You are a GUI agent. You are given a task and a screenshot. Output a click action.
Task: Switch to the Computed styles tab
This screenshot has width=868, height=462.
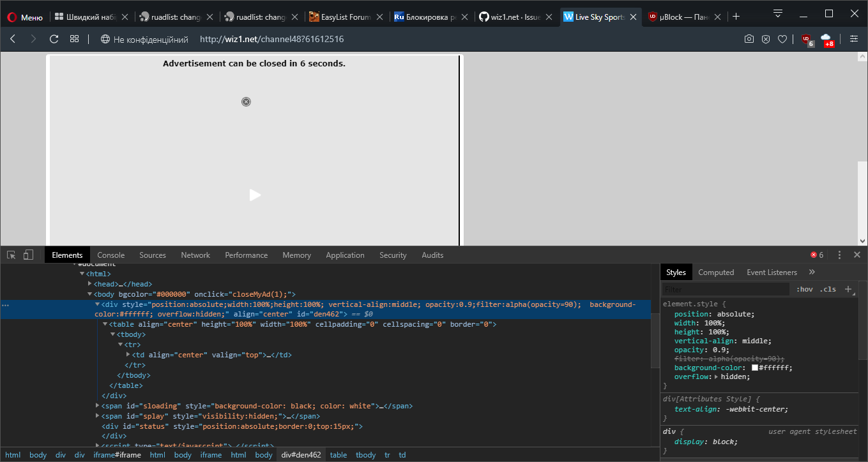pyautogui.click(x=716, y=272)
